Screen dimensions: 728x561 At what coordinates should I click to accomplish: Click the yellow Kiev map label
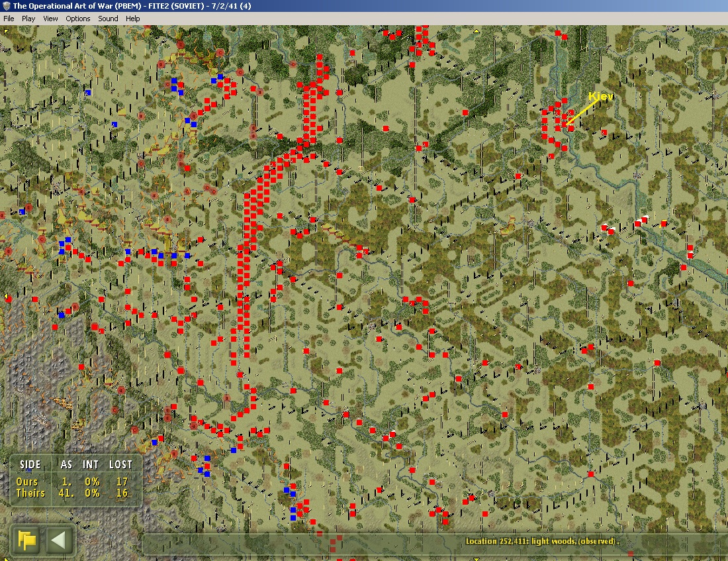point(601,97)
